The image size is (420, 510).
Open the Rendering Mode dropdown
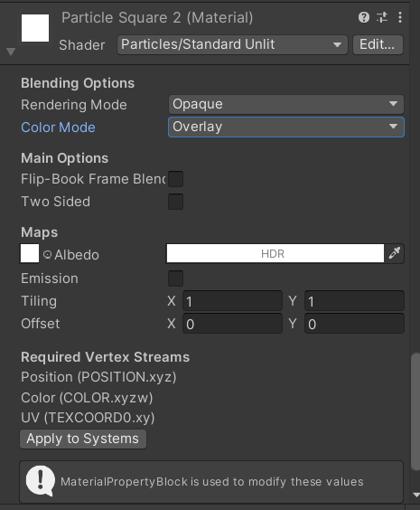pyautogui.click(x=286, y=104)
